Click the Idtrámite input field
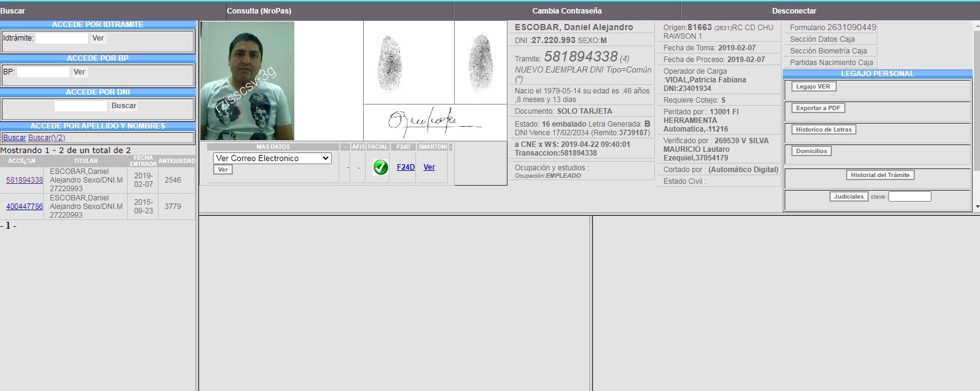This screenshot has height=391, width=980. (61, 38)
